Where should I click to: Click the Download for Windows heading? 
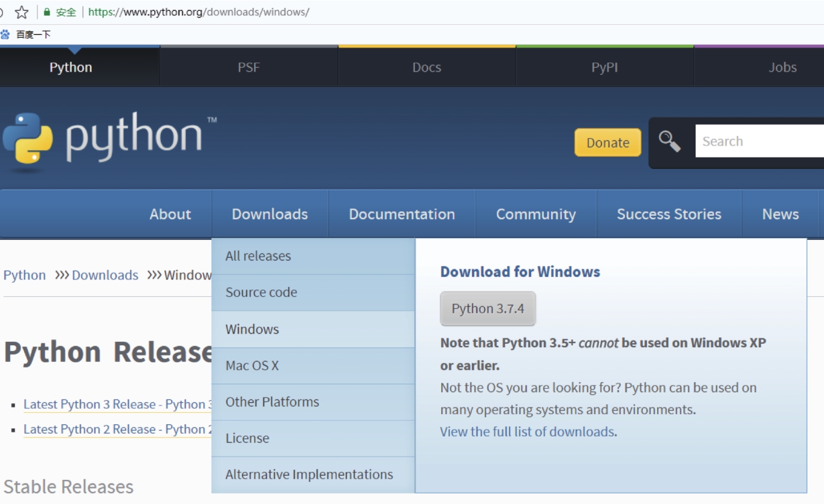(x=520, y=271)
